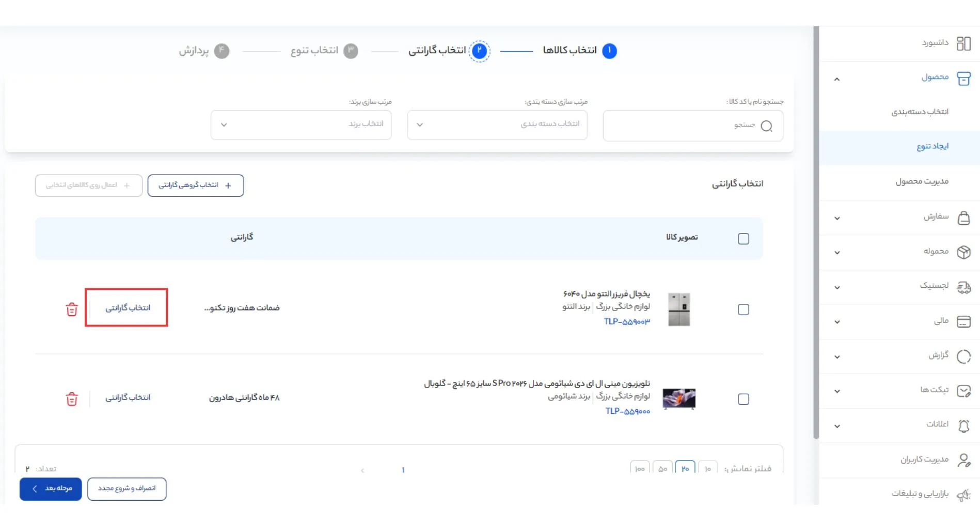Viewport: 980px width, 526px height.
Task: Click the گارانتی column header
Action: [x=242, y=237]
